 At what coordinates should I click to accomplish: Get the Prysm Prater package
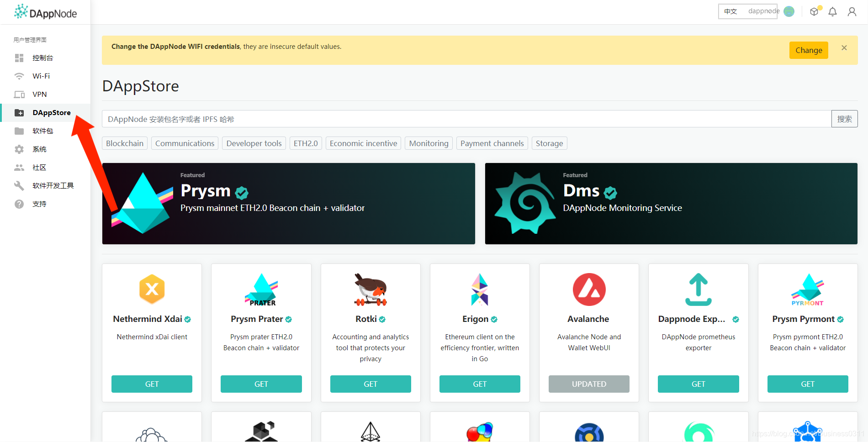(261, 384)
